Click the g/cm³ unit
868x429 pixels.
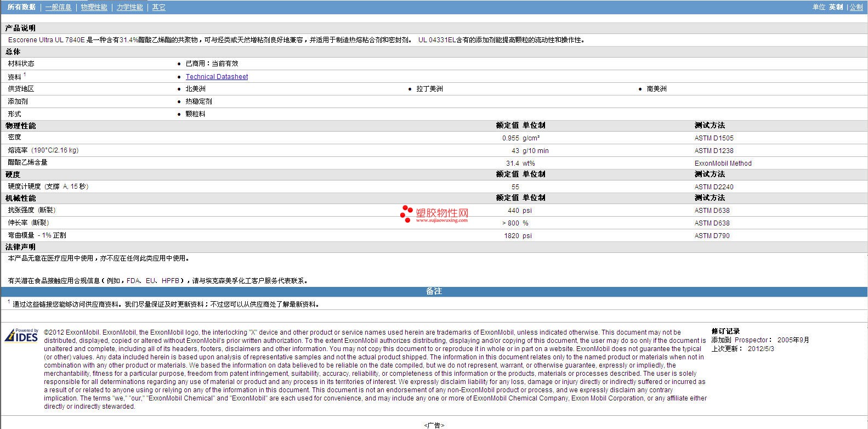tap(531, 138)
